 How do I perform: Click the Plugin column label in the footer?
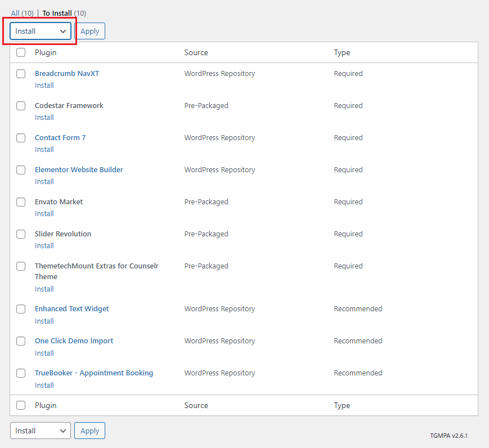coord(46,405)
